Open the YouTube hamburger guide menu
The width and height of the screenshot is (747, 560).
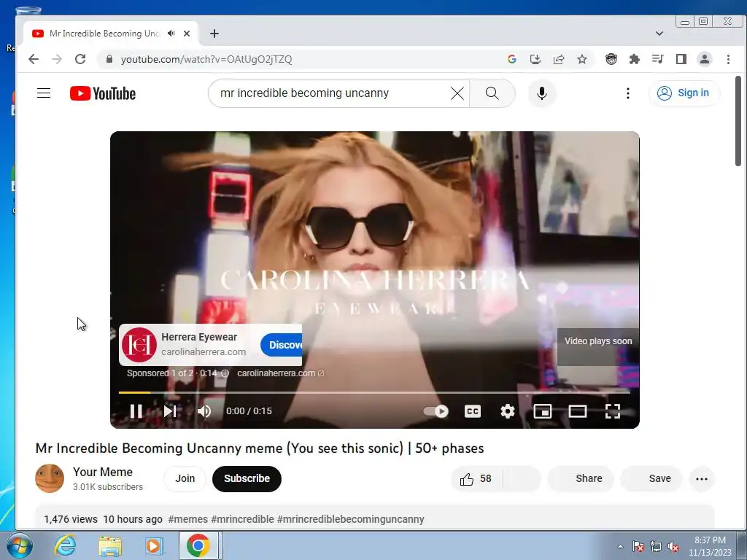[44, 93]
